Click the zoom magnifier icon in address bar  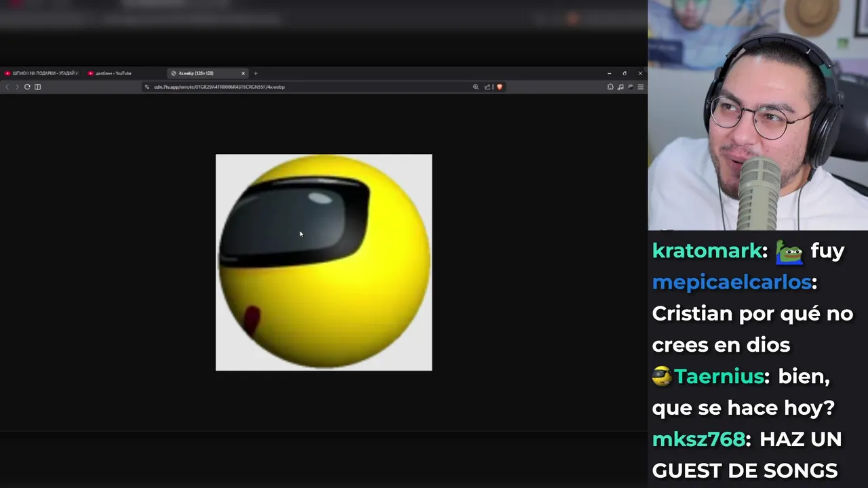coord(475,87)
